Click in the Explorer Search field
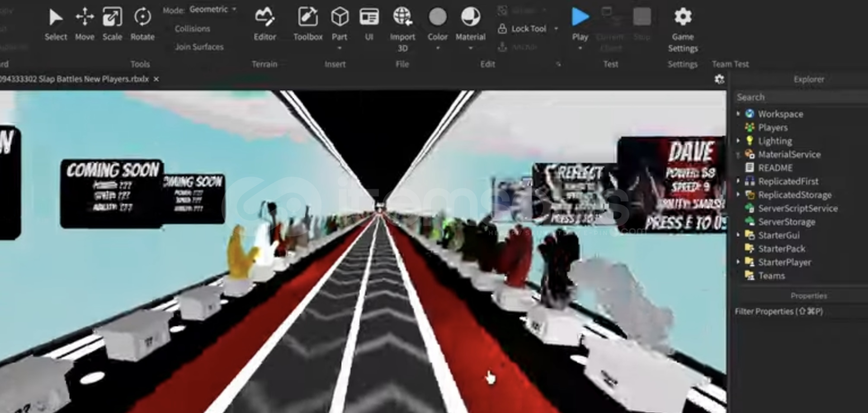 point(800,97)
